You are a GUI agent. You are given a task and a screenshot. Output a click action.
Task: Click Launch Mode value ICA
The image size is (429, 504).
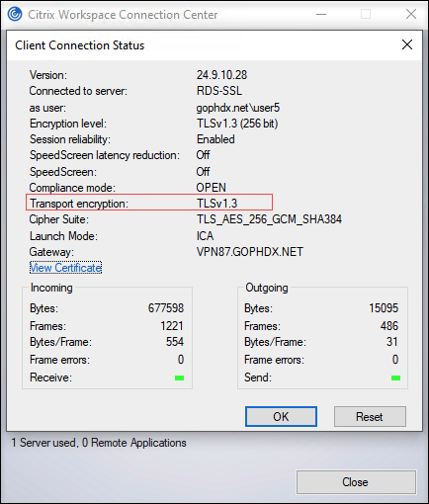[205, 236]
